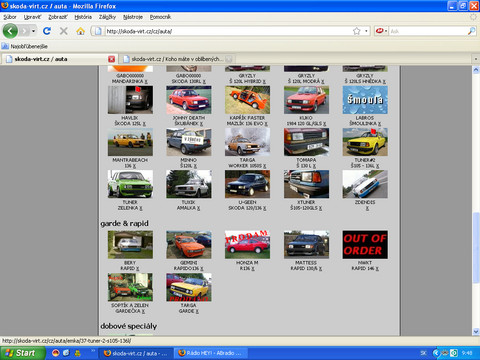
Task: Open the address bar history dropdown
Action: 366,31
